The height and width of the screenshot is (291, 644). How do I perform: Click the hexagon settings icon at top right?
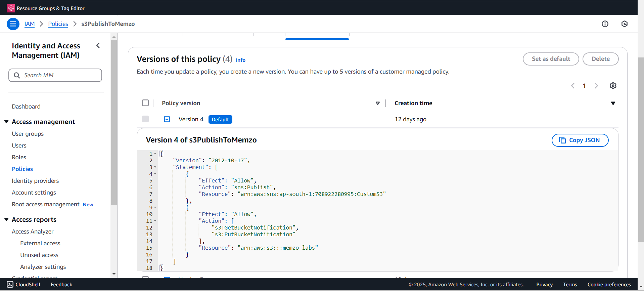point(625,24)
